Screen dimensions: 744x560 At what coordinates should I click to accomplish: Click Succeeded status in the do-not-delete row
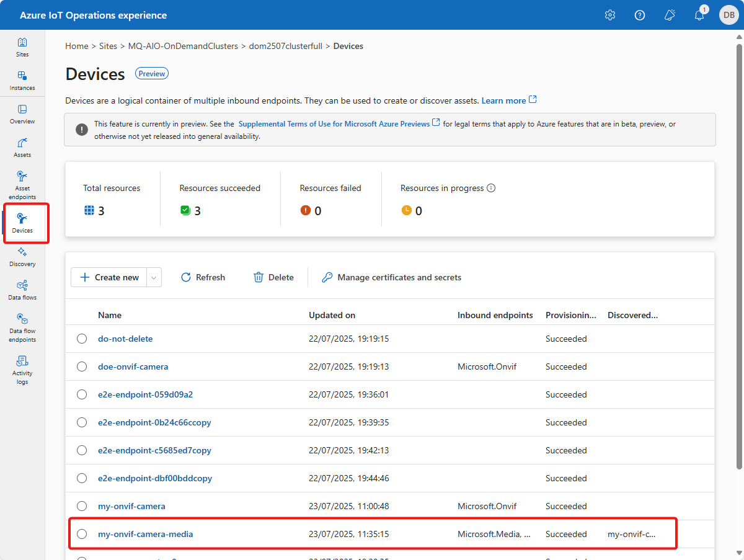tap(566, 339)
